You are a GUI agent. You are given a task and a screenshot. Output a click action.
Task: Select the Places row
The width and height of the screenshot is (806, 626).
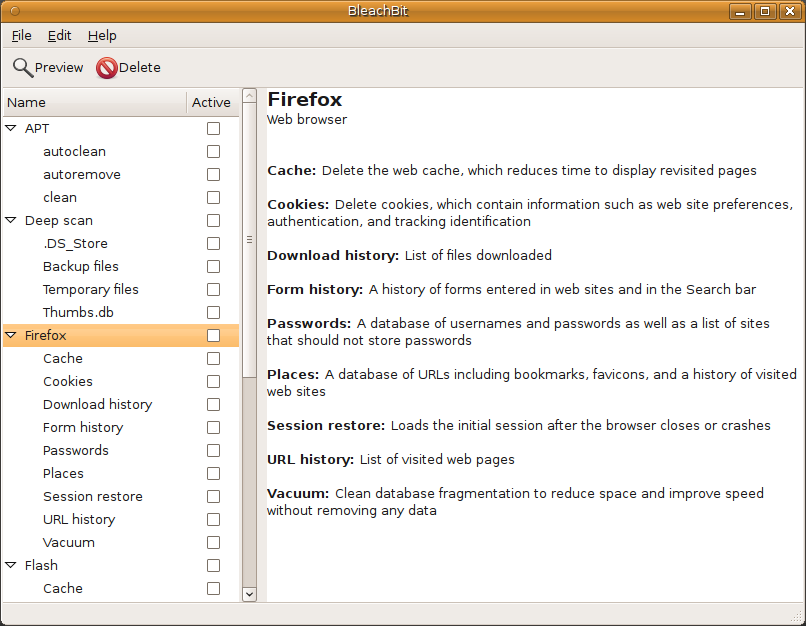(121, 473)
